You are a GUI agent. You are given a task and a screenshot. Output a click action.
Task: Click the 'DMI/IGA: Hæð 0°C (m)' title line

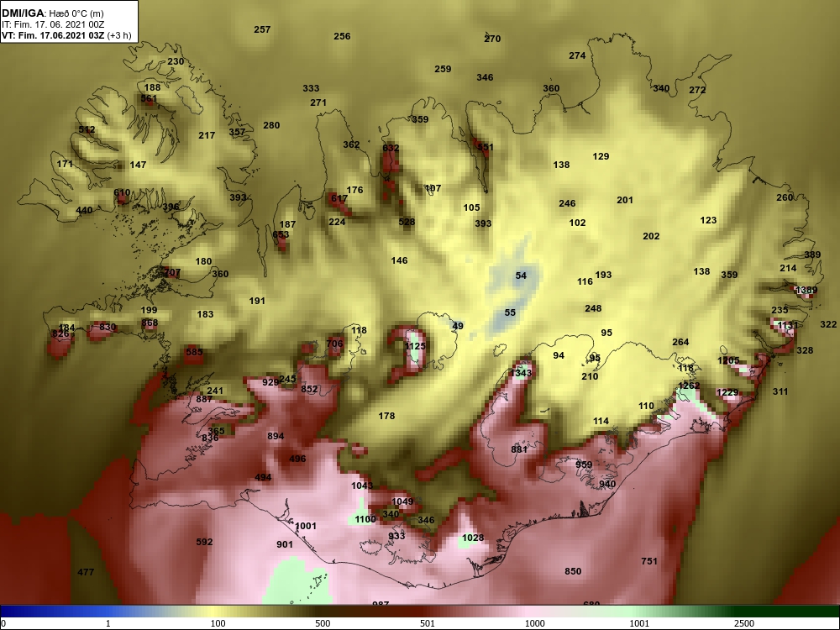52,13
